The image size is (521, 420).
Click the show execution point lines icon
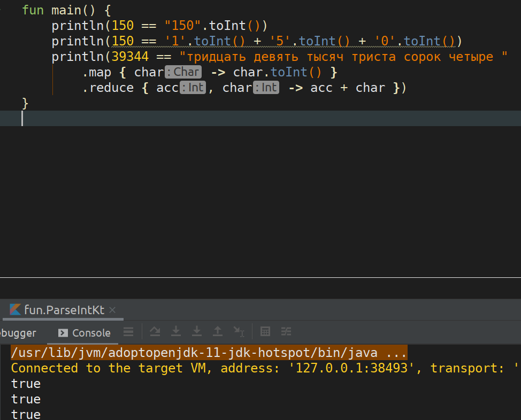pyautogui.click(x=128, y=331)
